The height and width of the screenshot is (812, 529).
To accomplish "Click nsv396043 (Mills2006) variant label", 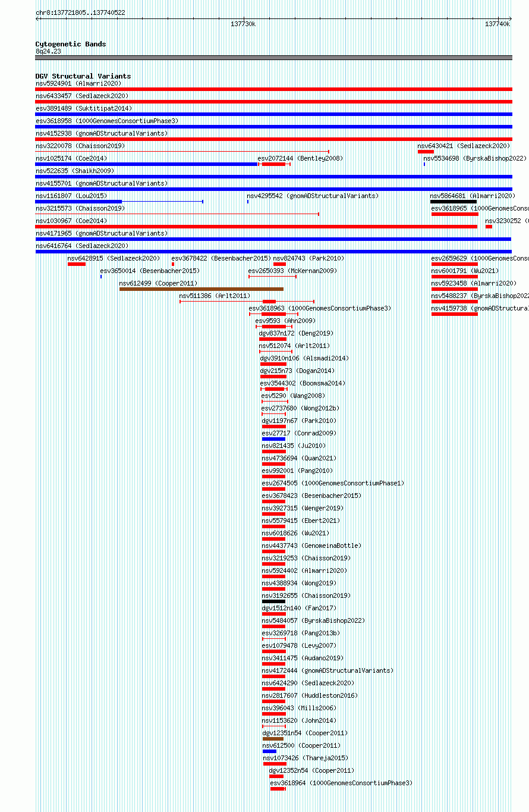I will point(299,708).
